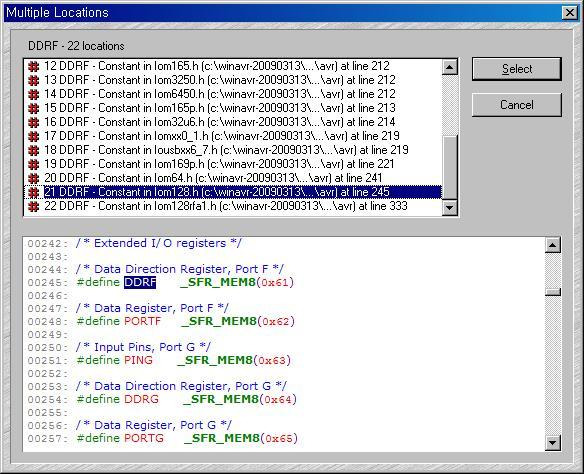Click the hash icon beside entry 14 DDRF

[x=34, y=95]
